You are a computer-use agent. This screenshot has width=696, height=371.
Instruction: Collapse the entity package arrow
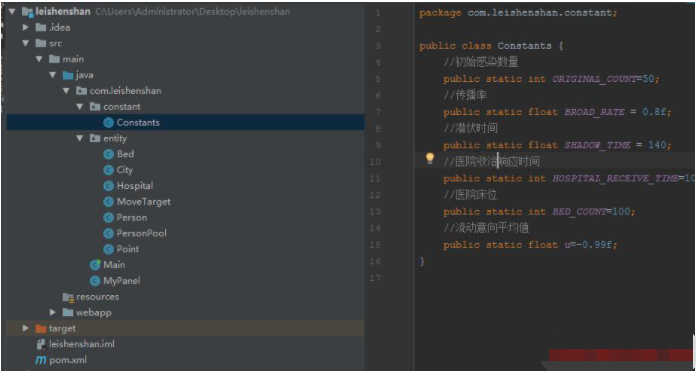79,138
